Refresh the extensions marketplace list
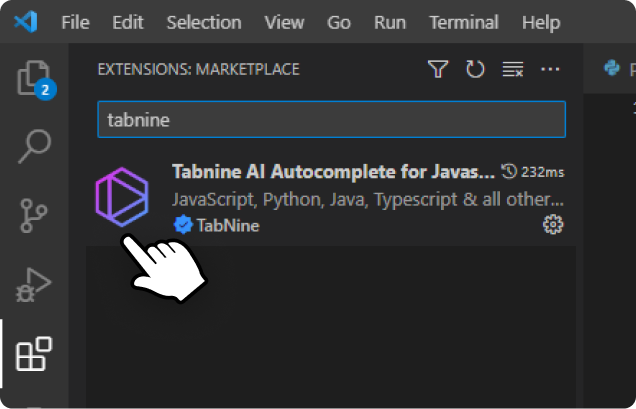Viewport: 636px width, 409px height. (x=475, y=69)
